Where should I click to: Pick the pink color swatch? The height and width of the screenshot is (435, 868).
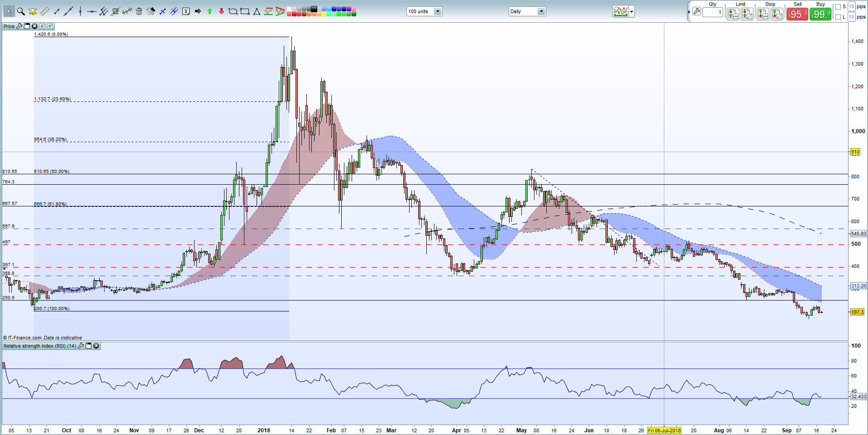tap(354, 9)
